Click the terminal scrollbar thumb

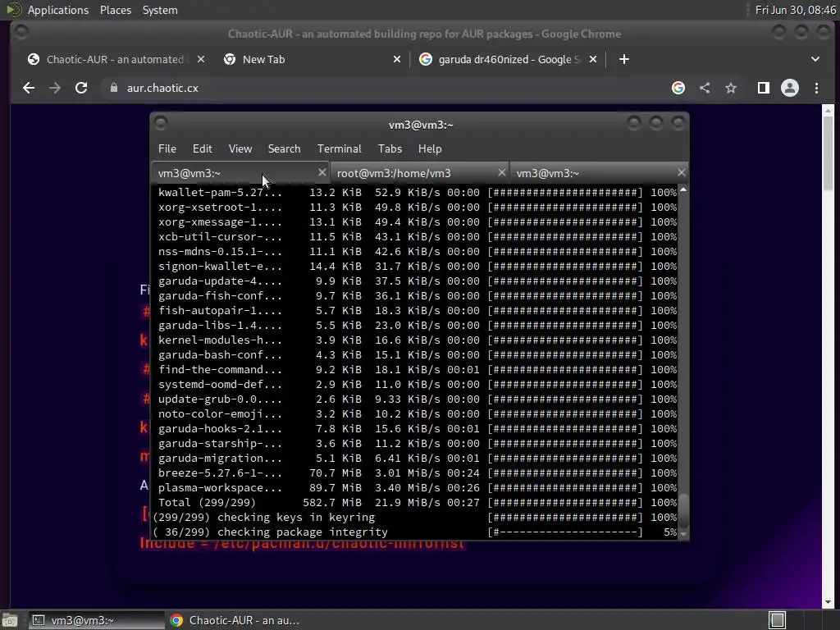coord(683,510)
